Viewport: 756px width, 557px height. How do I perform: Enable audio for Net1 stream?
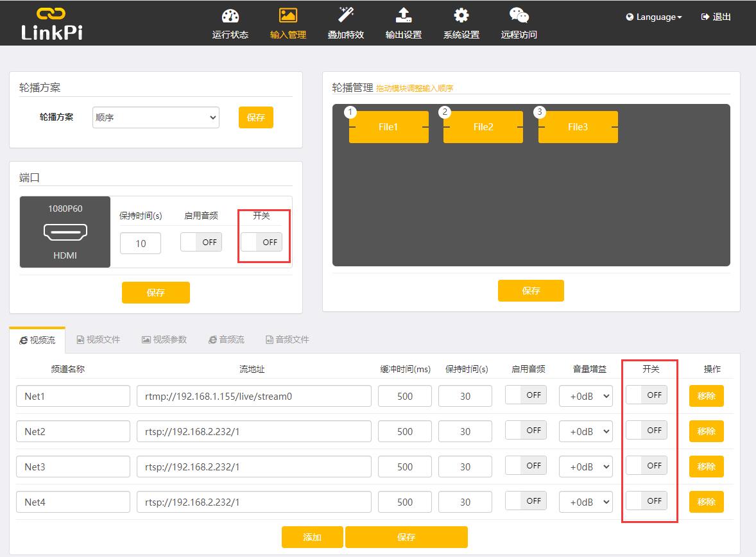(x=526, y=395)
